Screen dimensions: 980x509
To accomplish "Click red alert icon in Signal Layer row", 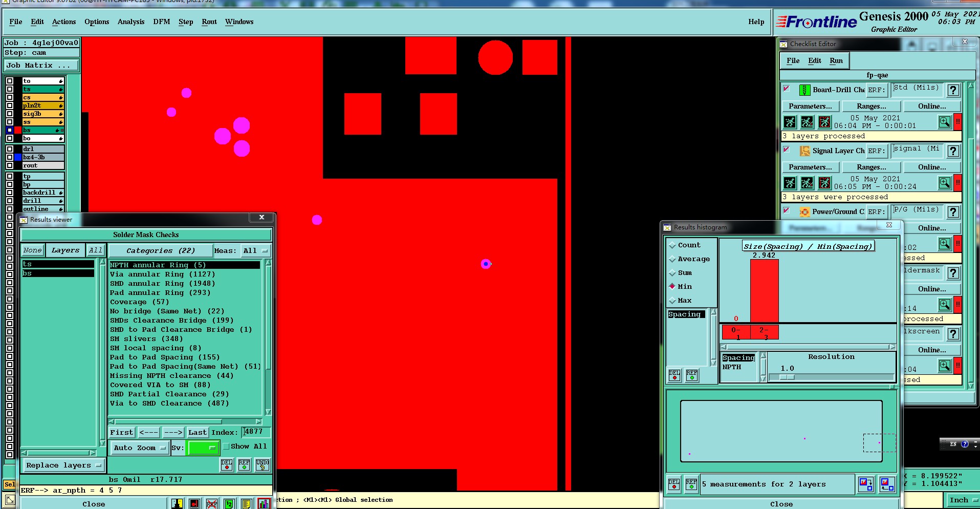I will click(x=957, y=182).
